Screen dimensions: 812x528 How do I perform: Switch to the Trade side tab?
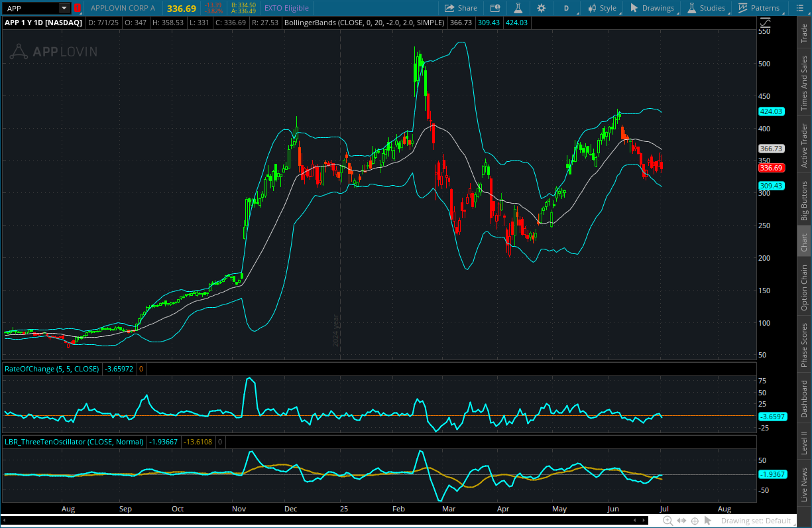tap(804, 33)
